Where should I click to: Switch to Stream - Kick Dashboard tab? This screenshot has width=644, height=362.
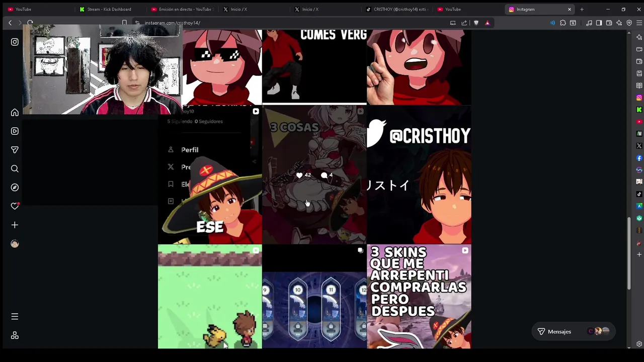[109, 9]
